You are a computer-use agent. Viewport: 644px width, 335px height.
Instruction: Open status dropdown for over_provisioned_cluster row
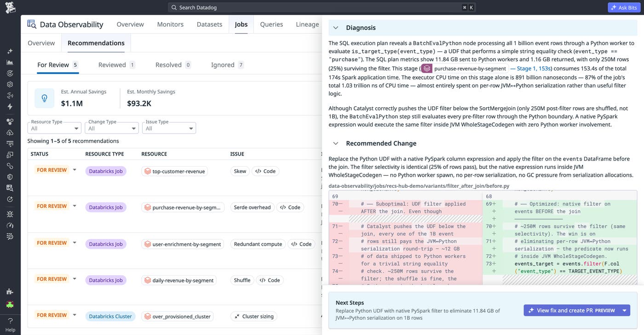[x=75, y=315]
